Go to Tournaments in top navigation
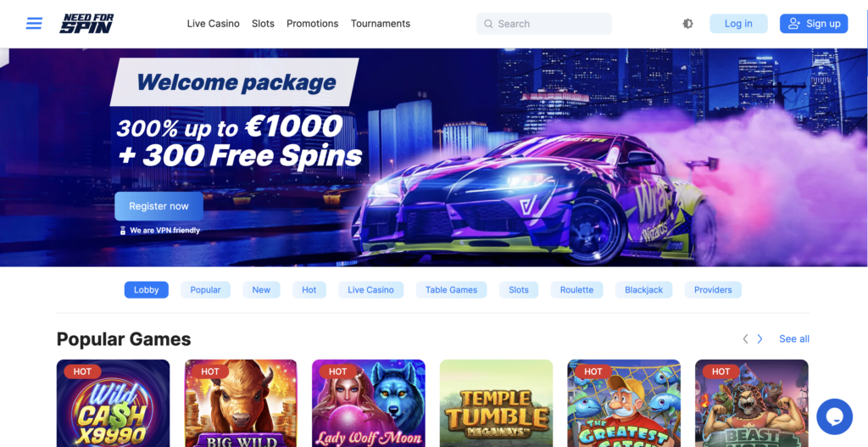This screenshot has width=868, height=447. (x=381, y=24)
